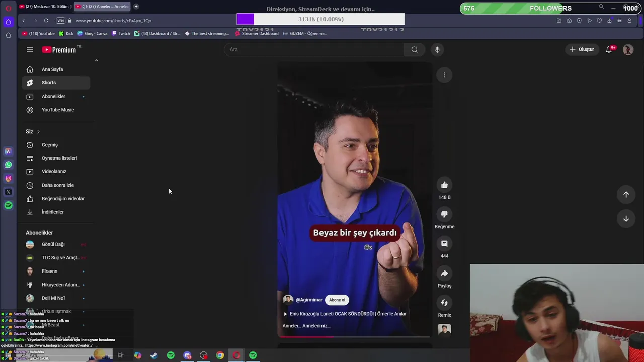Open the YouTube hamburger guide menu

click(x=30, y=49)
